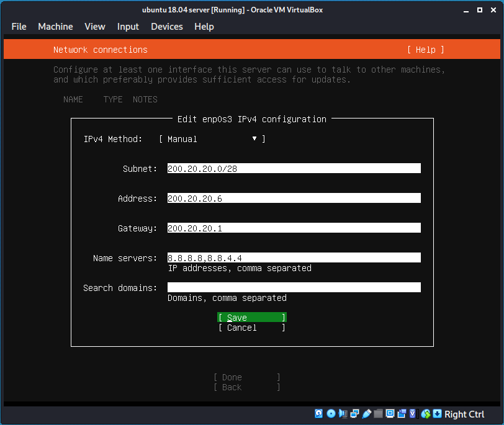Open the Input menu
The image size is (504, 425).
128,27
